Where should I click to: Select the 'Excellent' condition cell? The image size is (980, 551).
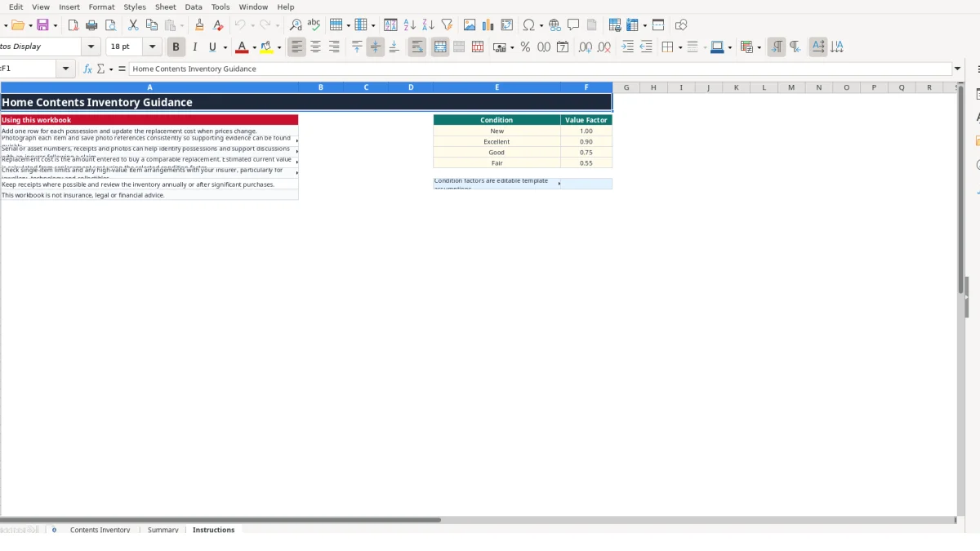coord(497,142)
